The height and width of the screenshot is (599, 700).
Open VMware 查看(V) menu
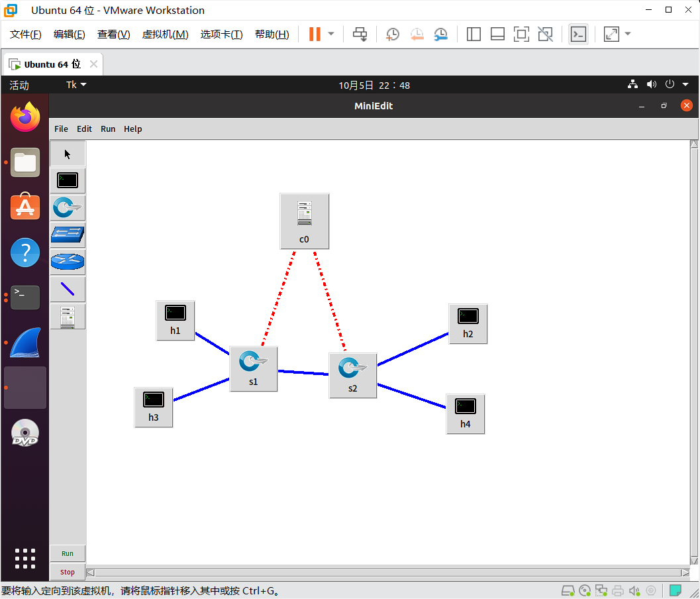(113, 34)
